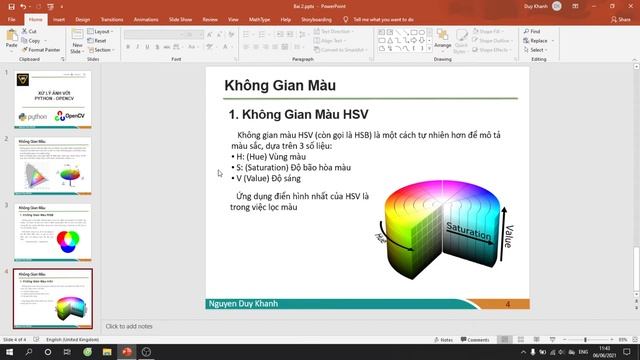
Task: Toggle Underline formatting
Action: tap(147, 47)
